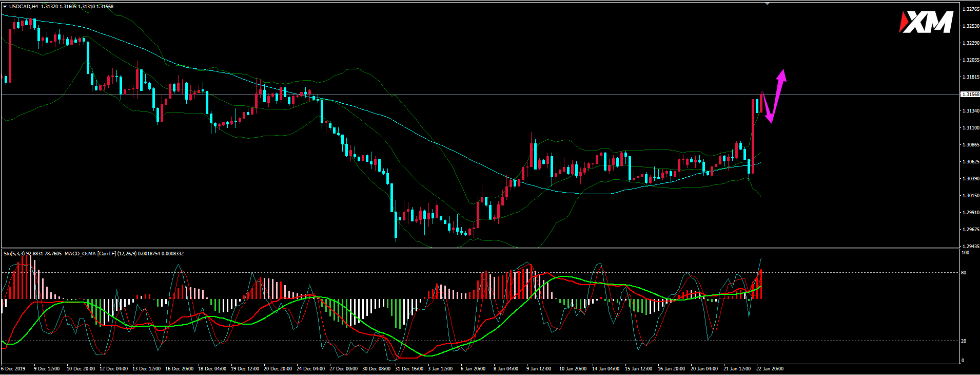This screenshot has height=375, width=980.
Task: Click the chart shift triangle marker
Action: 767,4
